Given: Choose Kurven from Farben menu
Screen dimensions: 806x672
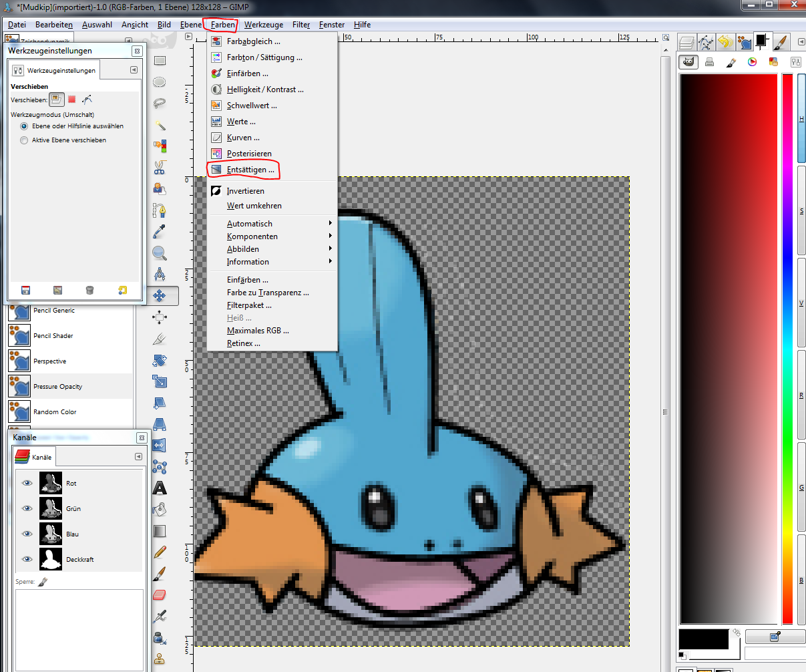Looking at the screenshot, I should pyautogui.click(x=272, y=138).
